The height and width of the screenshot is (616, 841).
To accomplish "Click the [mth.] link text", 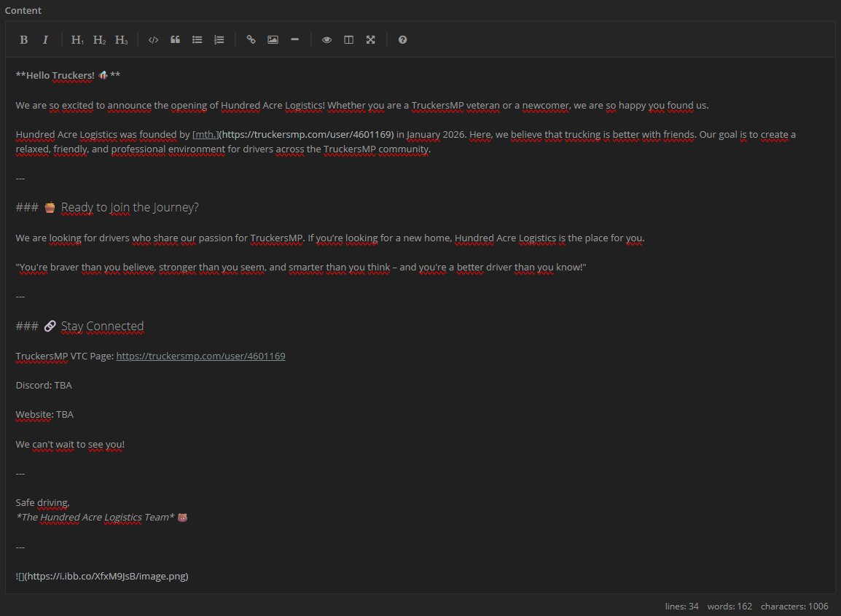I will [x=206, y=135].
